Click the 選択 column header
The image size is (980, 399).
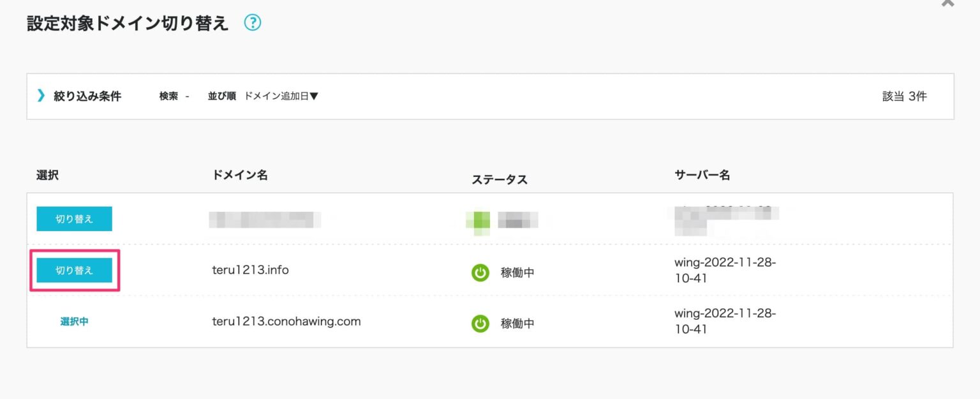click(47, 175)
